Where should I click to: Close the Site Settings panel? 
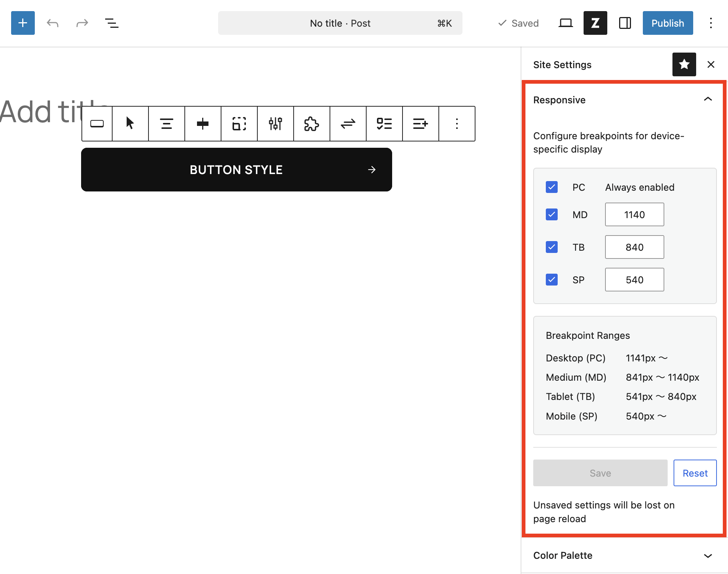[x=711, y=64]
